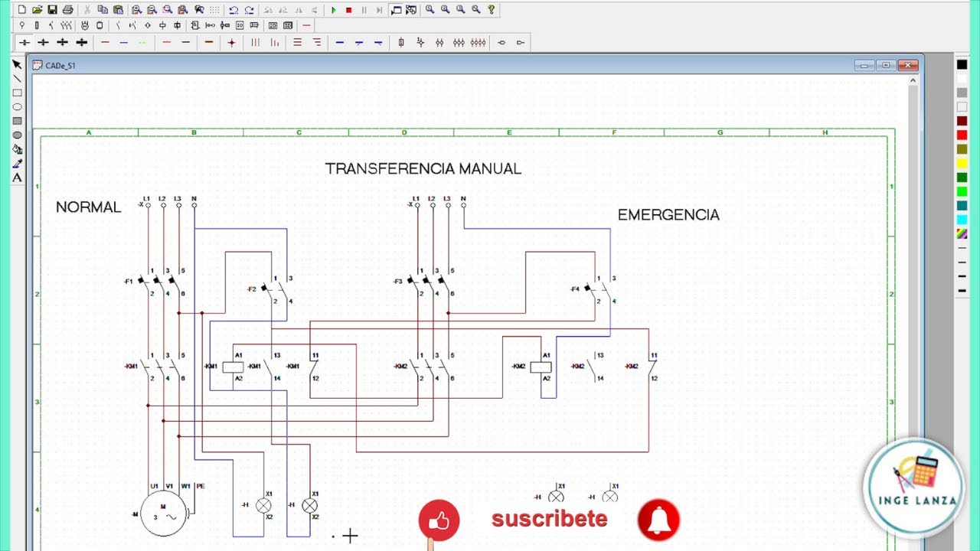
Task: Select the KM1 coil A1/A2 symbol
Action: coord(233,367)
